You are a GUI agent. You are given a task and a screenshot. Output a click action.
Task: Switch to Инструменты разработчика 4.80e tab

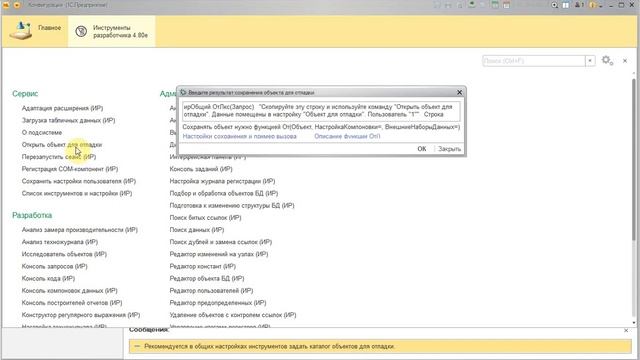pos(112,31)
